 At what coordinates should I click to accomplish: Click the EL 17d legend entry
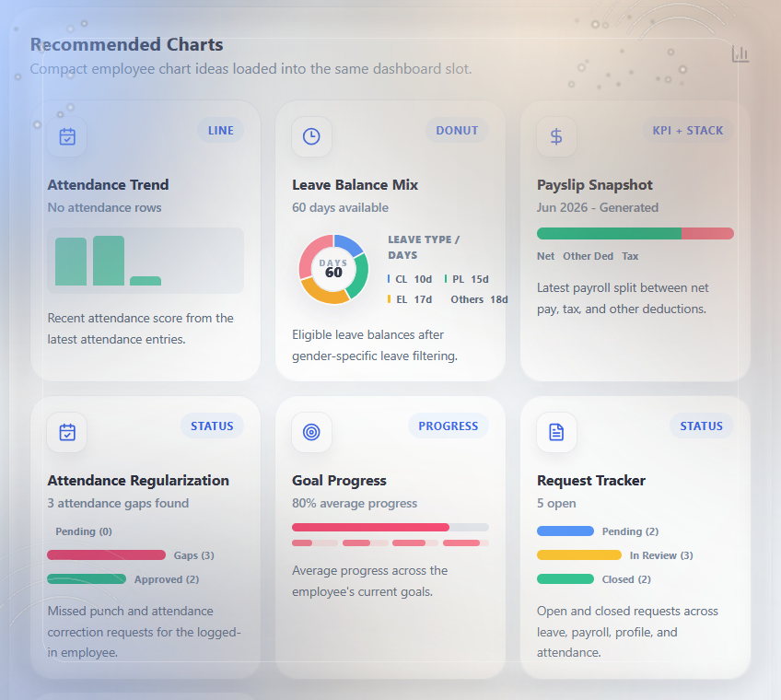pos(410,299)
